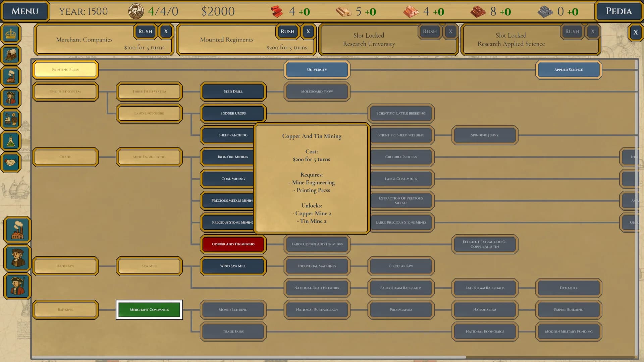Click the copper ingot resource icon
Viewport: 644px width, 362px height.
pyautogui.click(x=411, y=12)
